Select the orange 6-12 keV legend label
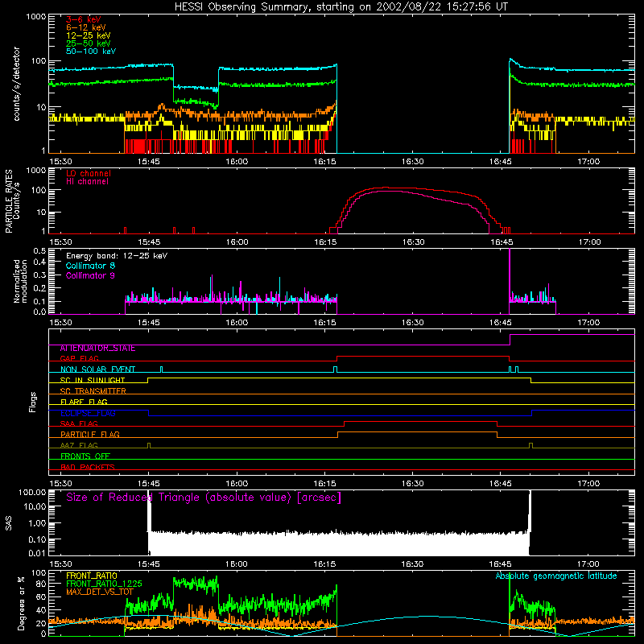The width and height of the screenshot is (644, 644). point(86,27)
